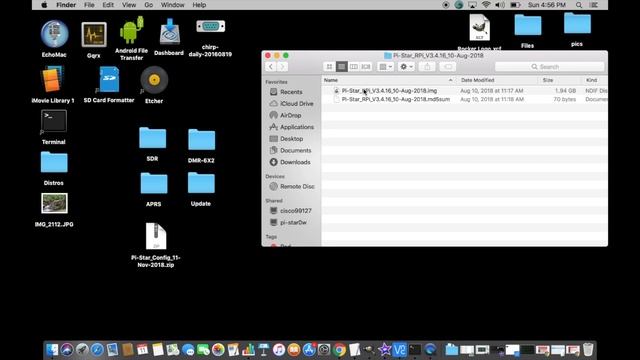This screenshot has width=640, height=360.
Task: Select the Update folder on desktop
Action: tap(201, 183)
